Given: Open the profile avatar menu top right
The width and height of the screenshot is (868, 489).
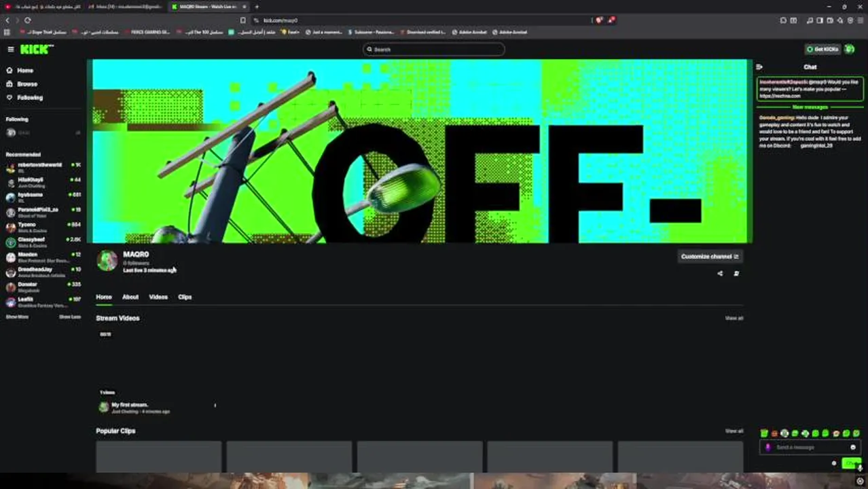Looking at the screenshot, I should (x=850, y=49).
